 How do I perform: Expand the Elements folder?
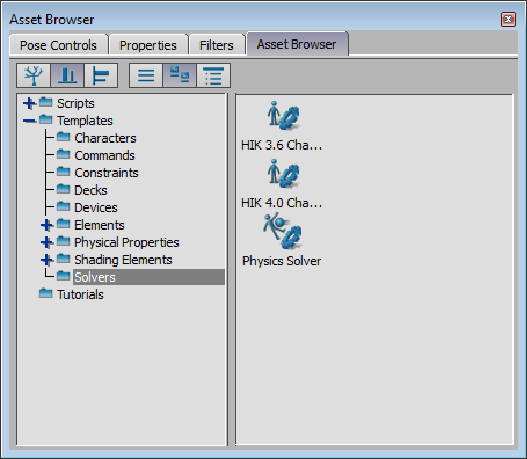tap(47, 225)
